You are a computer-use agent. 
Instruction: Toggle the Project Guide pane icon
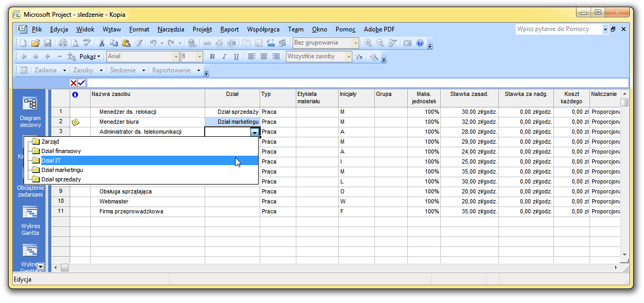[24, 70]
